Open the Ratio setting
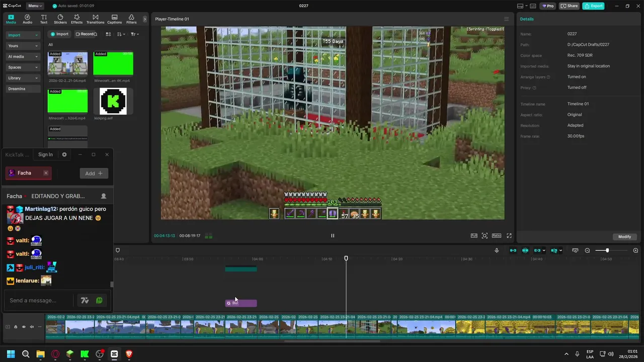Image resolution: width=644 pixels, height=362 pixels. click(497, 236)
